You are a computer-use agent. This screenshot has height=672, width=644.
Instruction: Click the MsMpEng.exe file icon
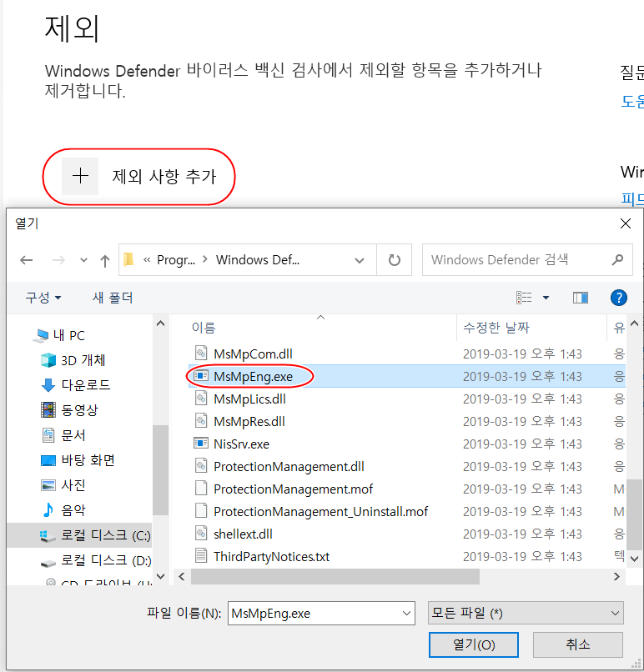(201, 376)
